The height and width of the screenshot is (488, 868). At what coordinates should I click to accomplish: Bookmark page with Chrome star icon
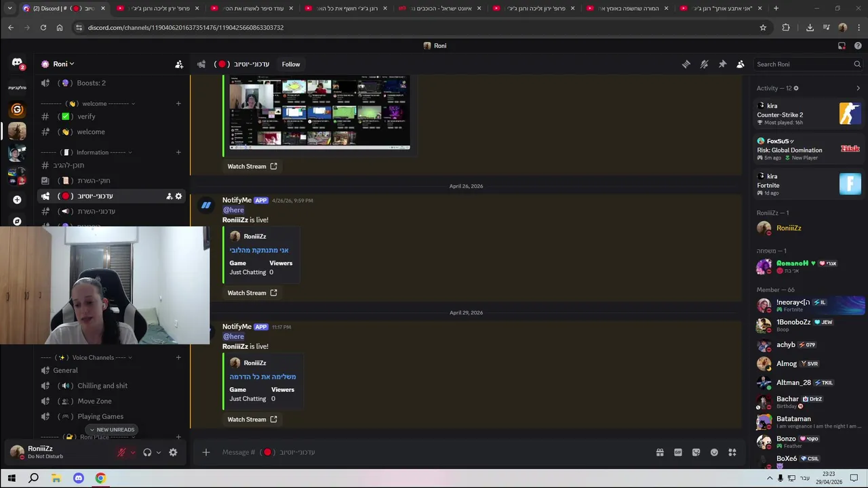(763, 28)
